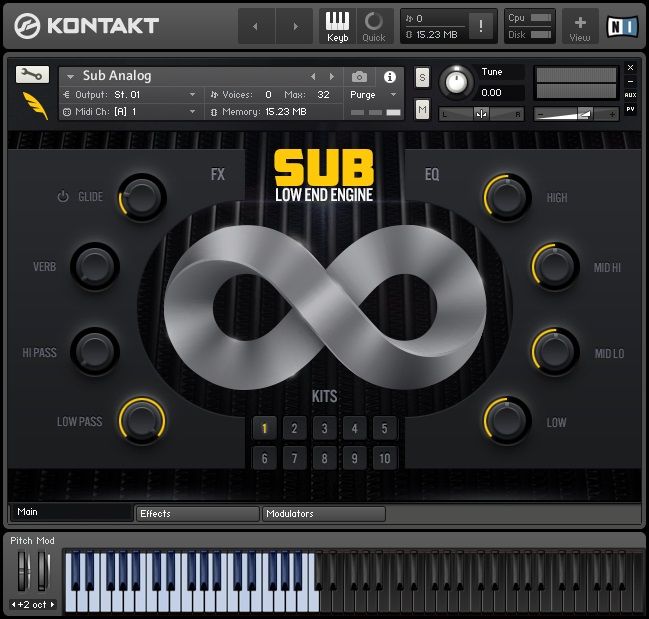
Task: Toggle the Glide power switch
Action: click(x=63, y=197)
